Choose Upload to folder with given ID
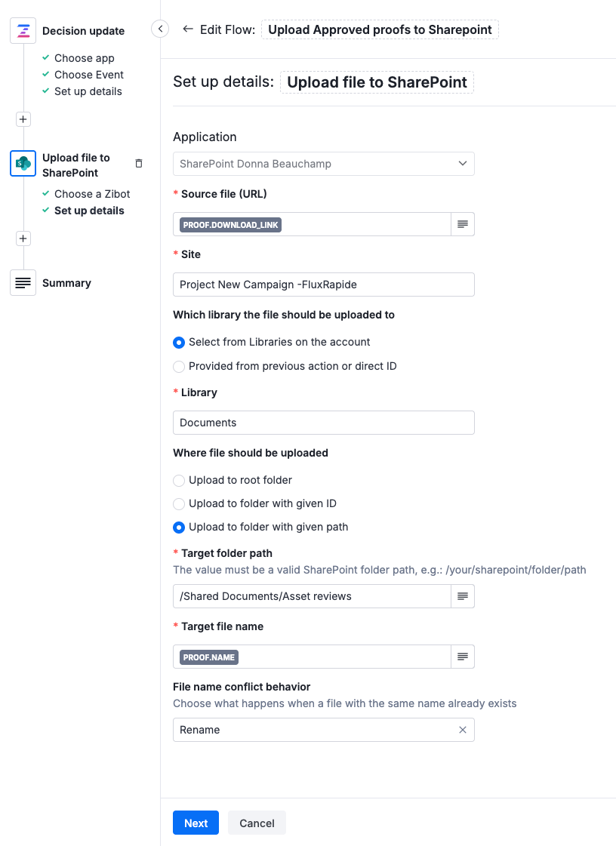This screenshot has width=616, height=846. point(178,503)
